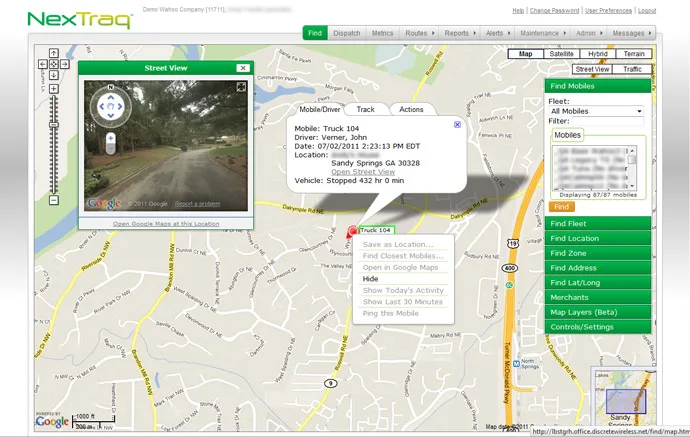Click the Truck 104 map label
This screenshot has width=690, height=437.
[x=376, y=230]
